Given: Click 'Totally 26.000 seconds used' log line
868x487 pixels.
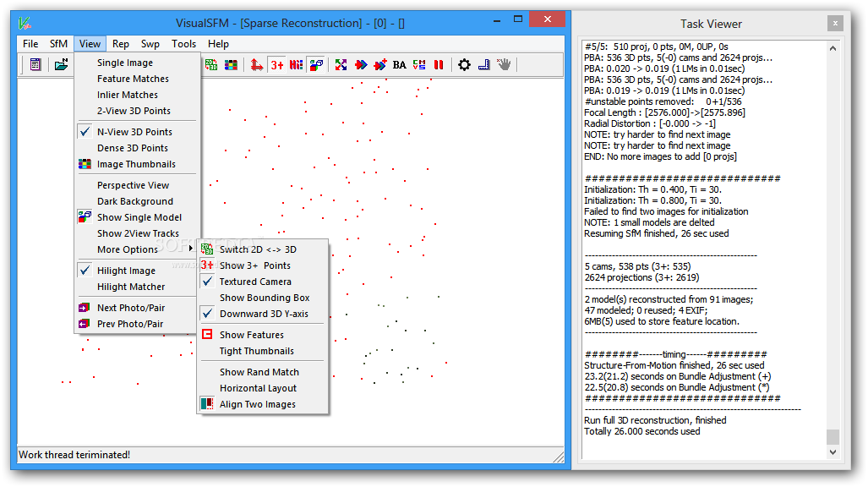Looking at the screenshot, I should (641, 431).
